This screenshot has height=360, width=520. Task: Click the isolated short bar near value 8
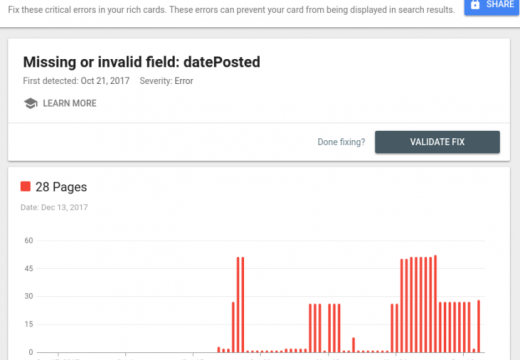pos(353,345)
